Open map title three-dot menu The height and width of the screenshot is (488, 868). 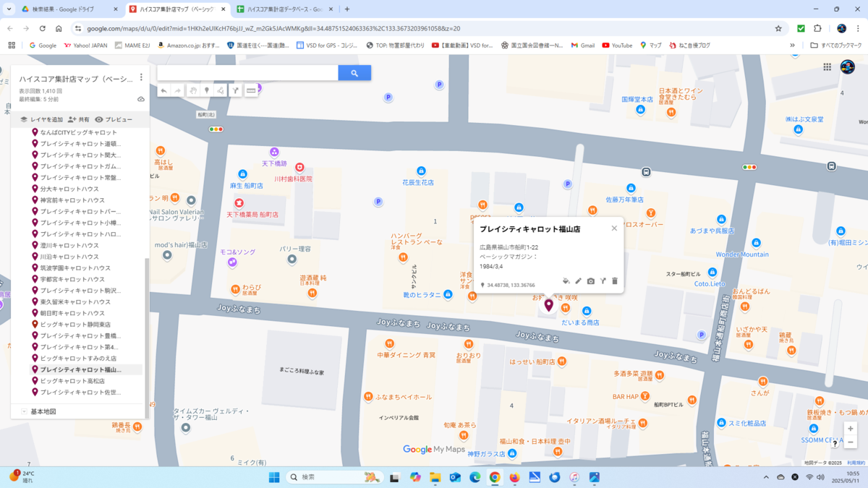[141, 77]
